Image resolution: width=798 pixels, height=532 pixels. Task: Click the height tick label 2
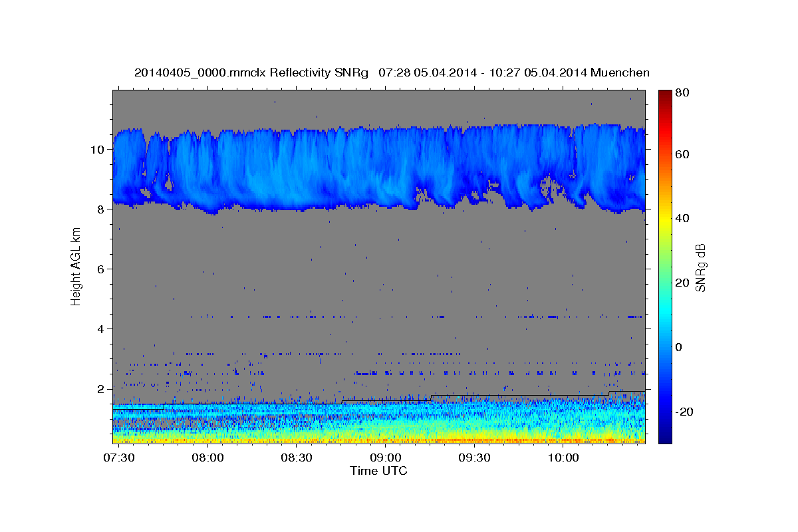[x=101, y=389]
